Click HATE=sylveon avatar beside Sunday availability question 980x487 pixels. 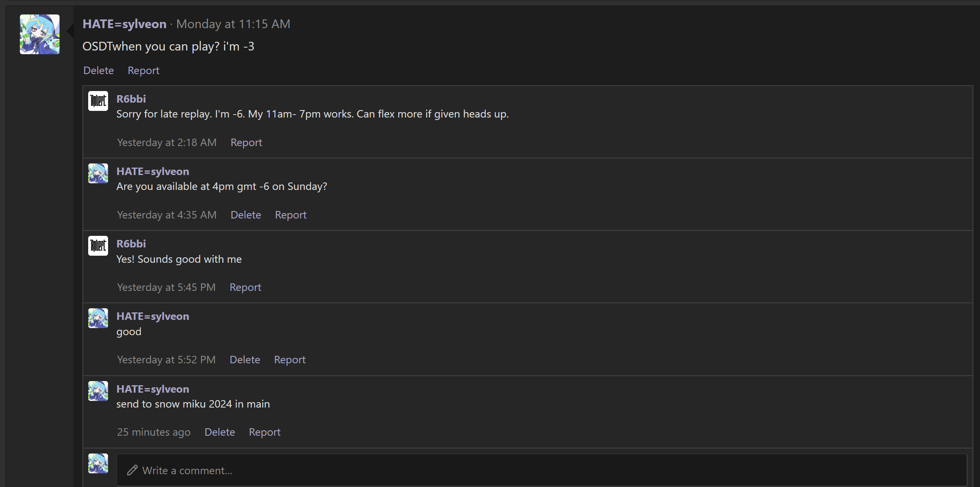pyautogui.click(x=98, y=173)
